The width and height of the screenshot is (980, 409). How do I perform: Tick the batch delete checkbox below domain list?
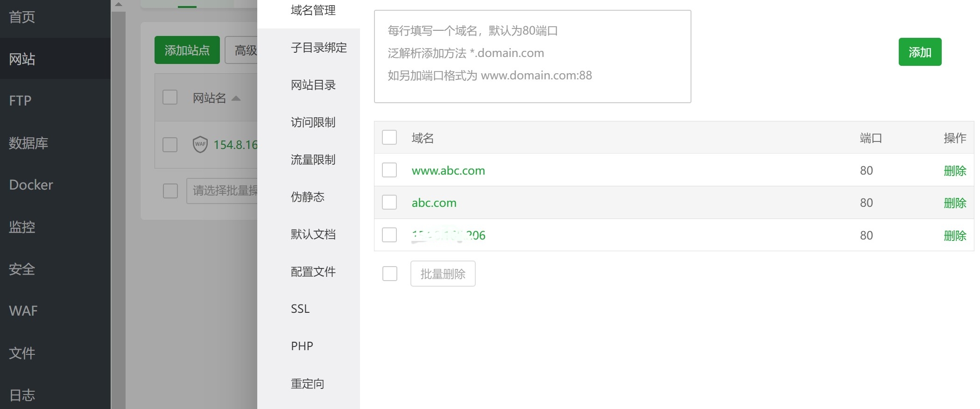pyautogui.click(x=390, y=274)
